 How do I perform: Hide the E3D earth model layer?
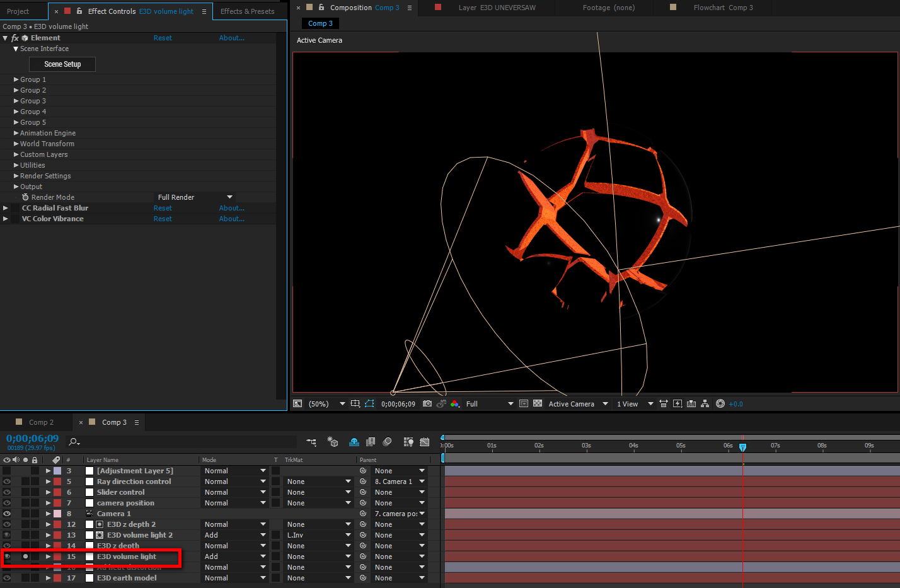(x=7, y=578)
